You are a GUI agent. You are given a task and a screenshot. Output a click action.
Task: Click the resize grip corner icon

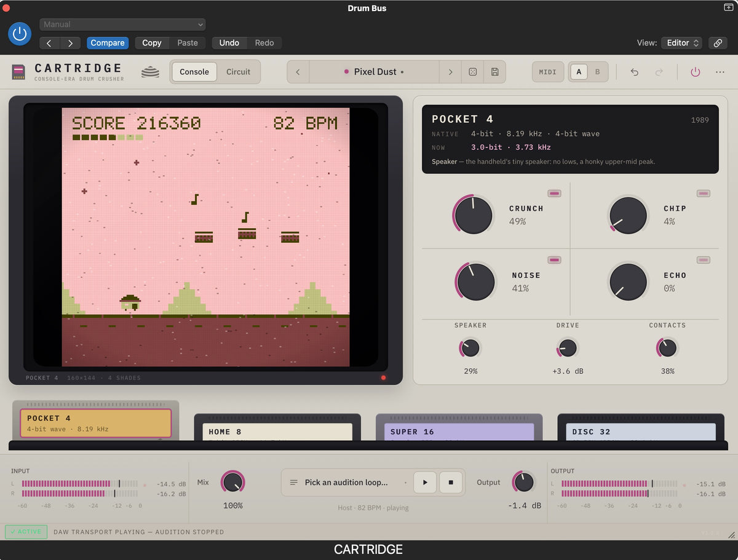pyautogui.click(x=731, y=535)
